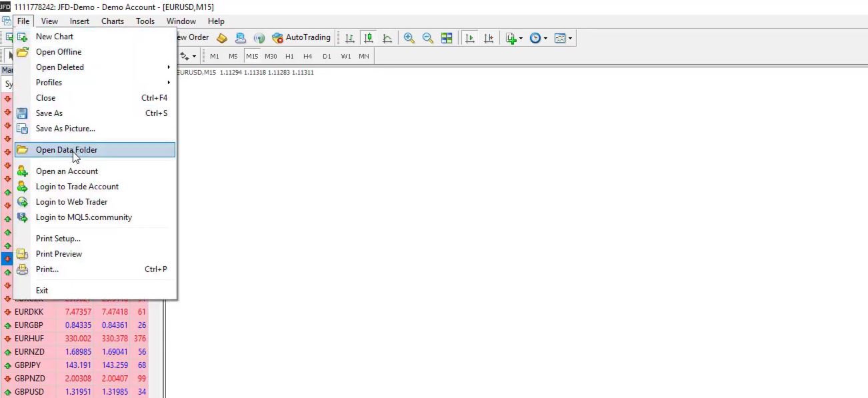The image size is (868, 398).
Task: Open the Charts menu
Action: pyautogui.click(x=112, y=21)
